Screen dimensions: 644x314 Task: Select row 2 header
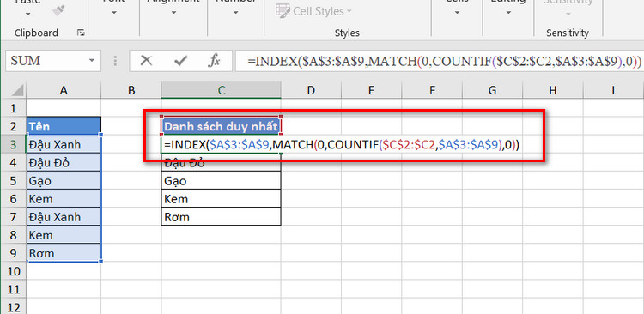click(13, 126)
